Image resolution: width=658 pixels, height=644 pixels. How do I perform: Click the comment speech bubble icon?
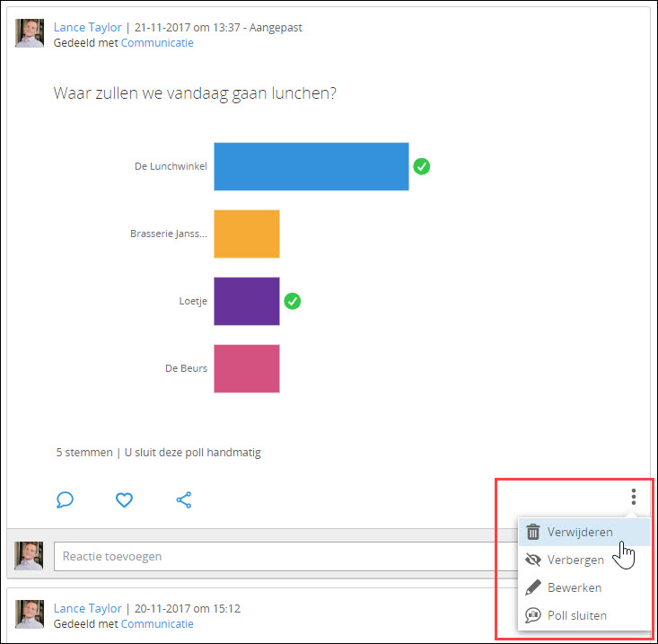65,499
